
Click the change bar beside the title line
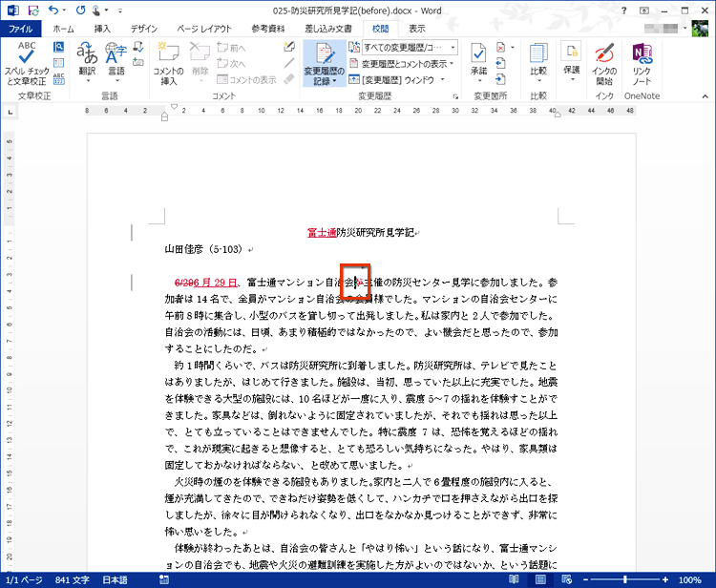tap(132, 232)
